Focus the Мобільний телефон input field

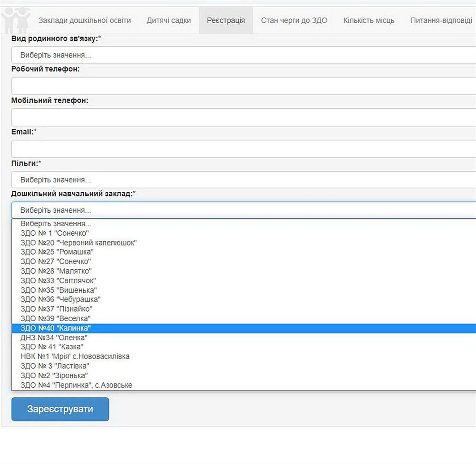coord(244,117)
